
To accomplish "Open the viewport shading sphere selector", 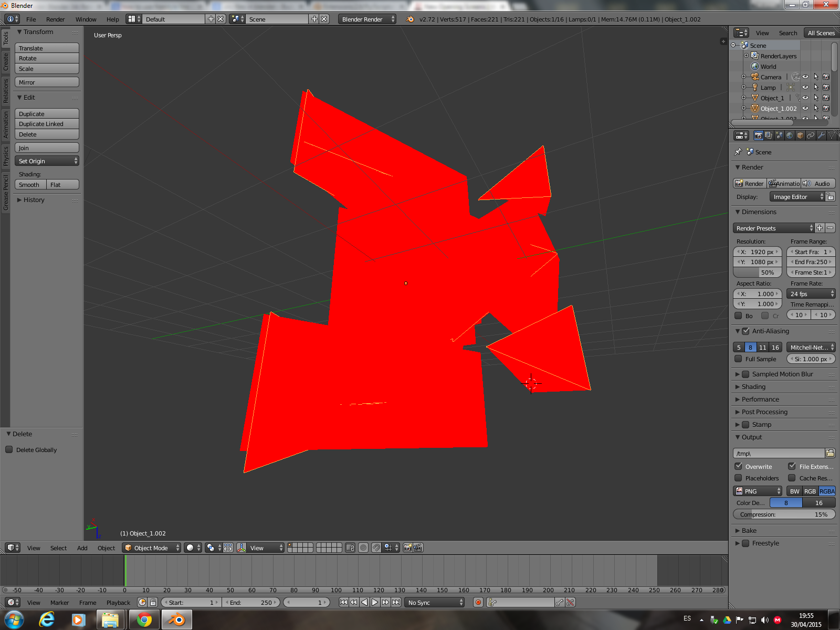I will point(193,548).
